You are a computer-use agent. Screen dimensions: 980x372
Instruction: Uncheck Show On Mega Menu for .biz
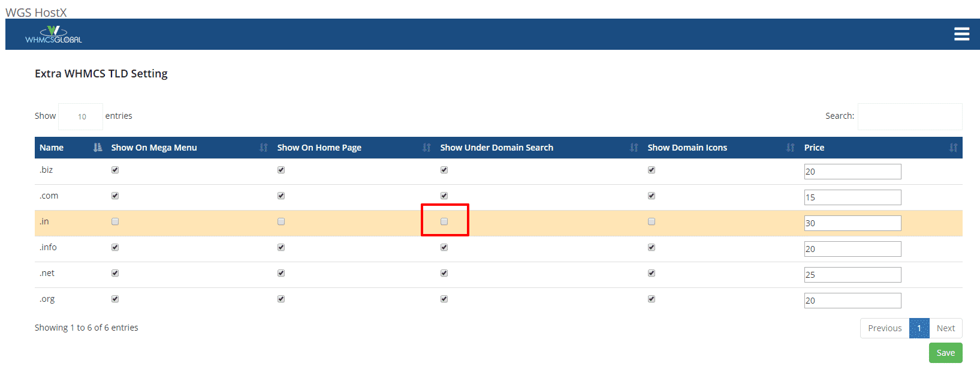[x=115, y=170]
